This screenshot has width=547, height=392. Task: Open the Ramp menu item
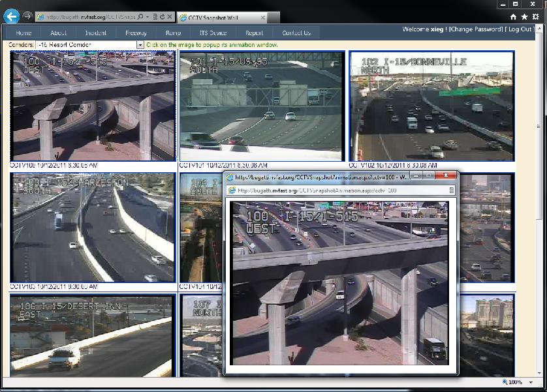coord(174,33)
